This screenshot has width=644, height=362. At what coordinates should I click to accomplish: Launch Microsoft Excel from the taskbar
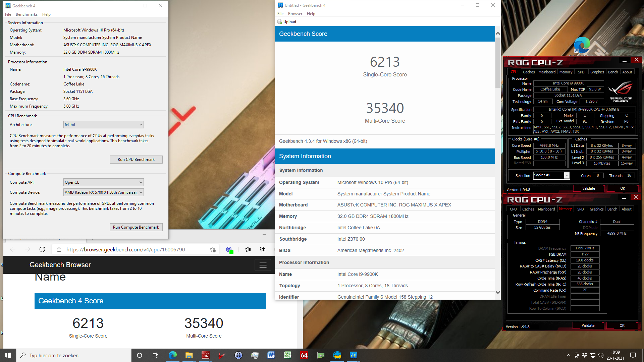(x=288, y=355)
